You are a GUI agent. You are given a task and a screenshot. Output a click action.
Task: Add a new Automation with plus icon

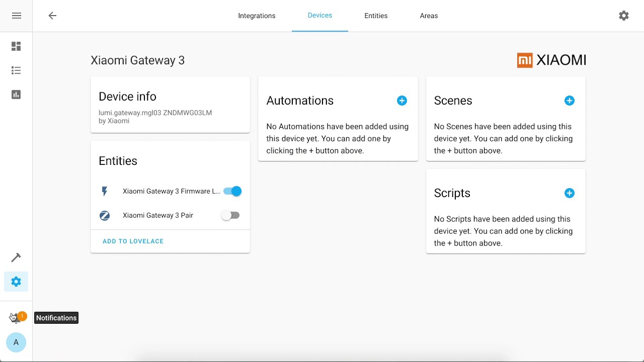pos(402,101)
